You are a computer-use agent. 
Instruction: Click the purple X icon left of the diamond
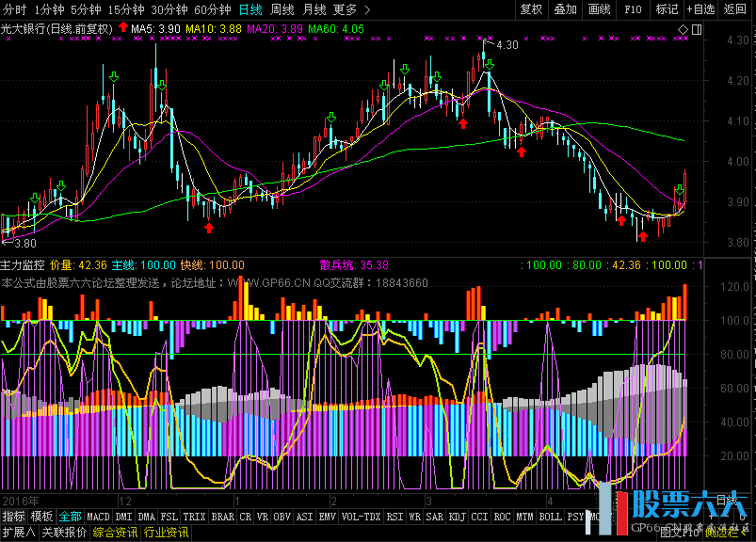[x=684, y=28]
